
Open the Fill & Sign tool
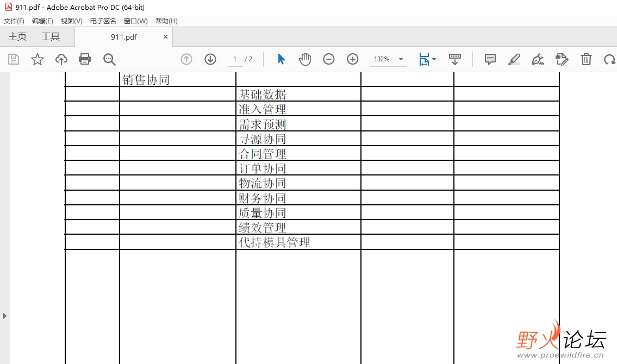click(538, 59)
